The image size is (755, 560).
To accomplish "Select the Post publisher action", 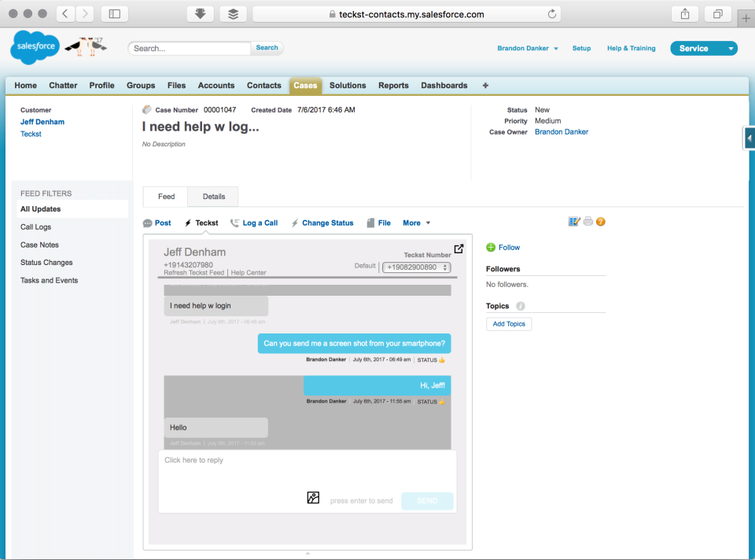I will tap(157, 223).
